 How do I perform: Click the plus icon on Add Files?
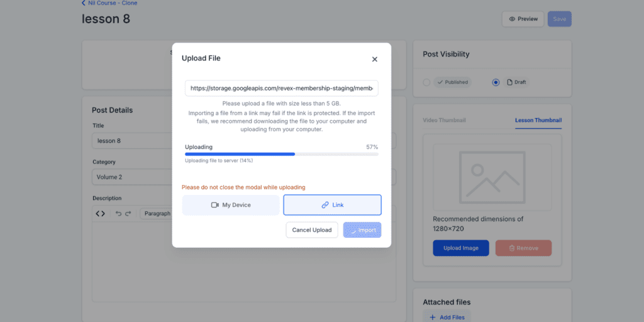click(x=432, y=317)
